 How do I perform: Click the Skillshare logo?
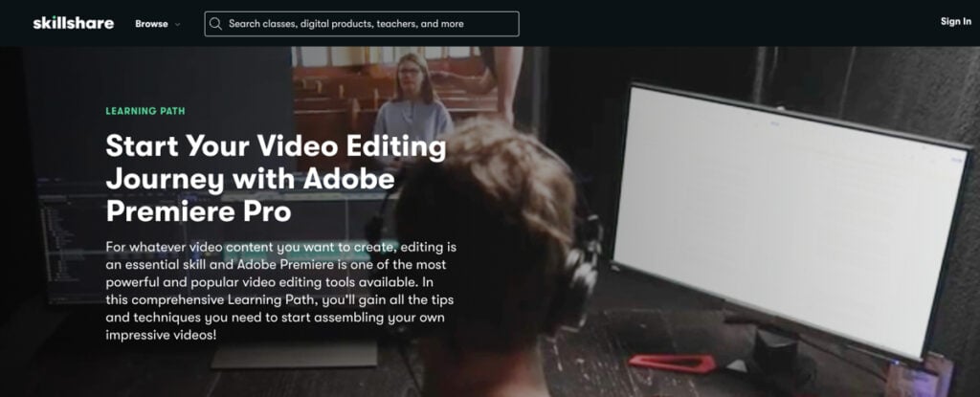point(73,23)
